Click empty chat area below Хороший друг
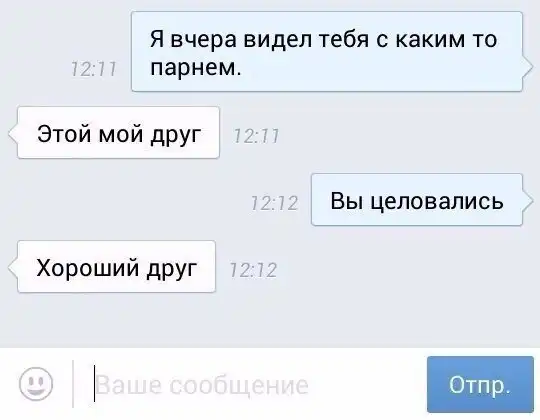This screenshot has height=420, width=540. [270, 320]
